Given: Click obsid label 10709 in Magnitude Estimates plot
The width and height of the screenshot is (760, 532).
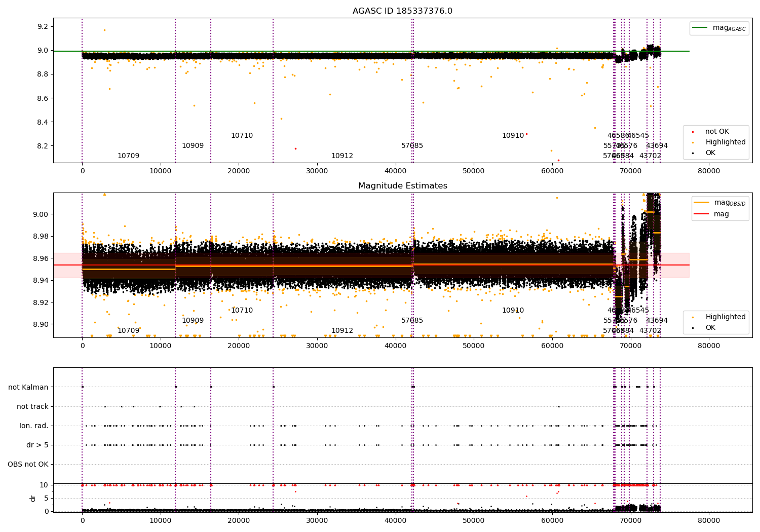Looking at the screenshot, I should tap(128, 331).
